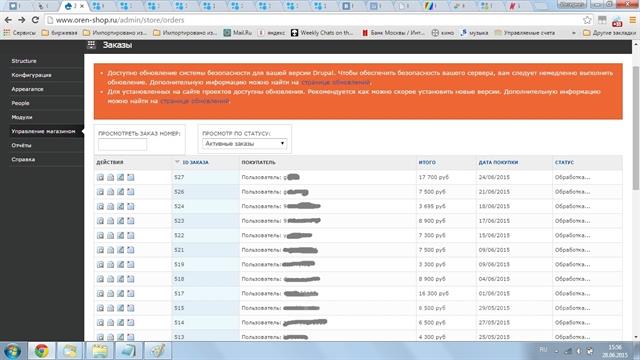Image resolution: width=640 pixels, height=360 pixels.
Task: Bookmark page with the star icon
Action: point(587,20)
